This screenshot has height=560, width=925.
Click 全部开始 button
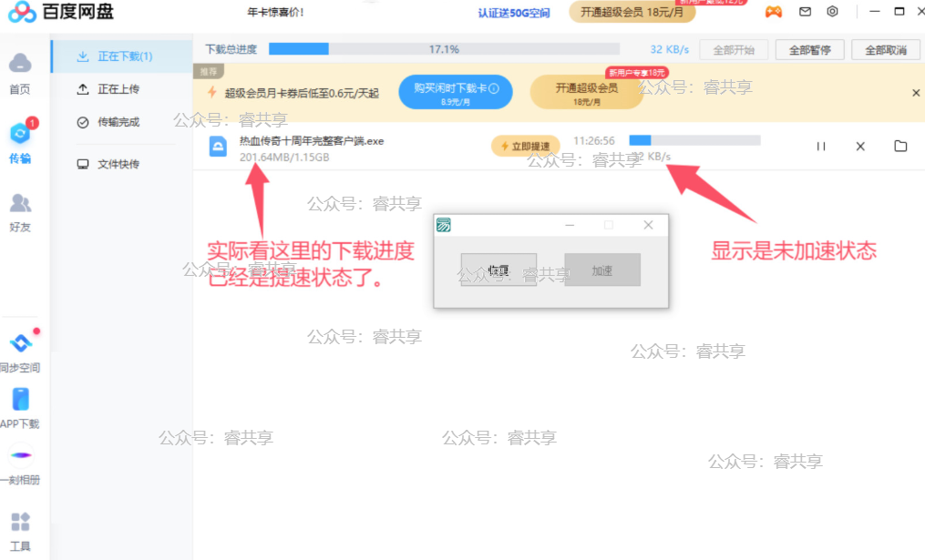[x=734, y=50]
